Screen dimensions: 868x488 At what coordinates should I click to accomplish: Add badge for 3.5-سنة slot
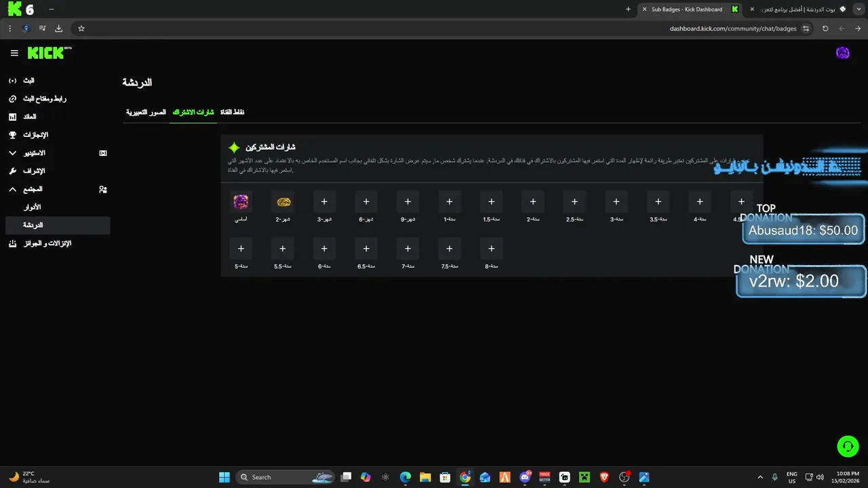[658, 202]
